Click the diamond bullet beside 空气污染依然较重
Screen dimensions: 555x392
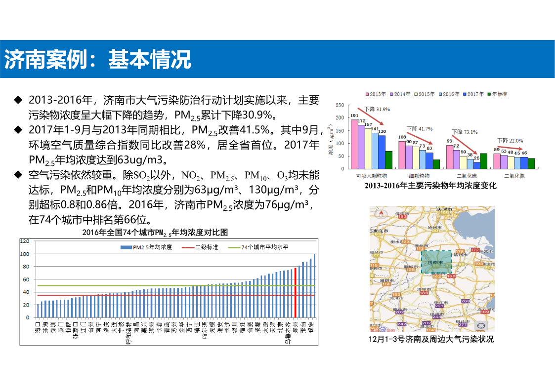(x=18, y=175)
